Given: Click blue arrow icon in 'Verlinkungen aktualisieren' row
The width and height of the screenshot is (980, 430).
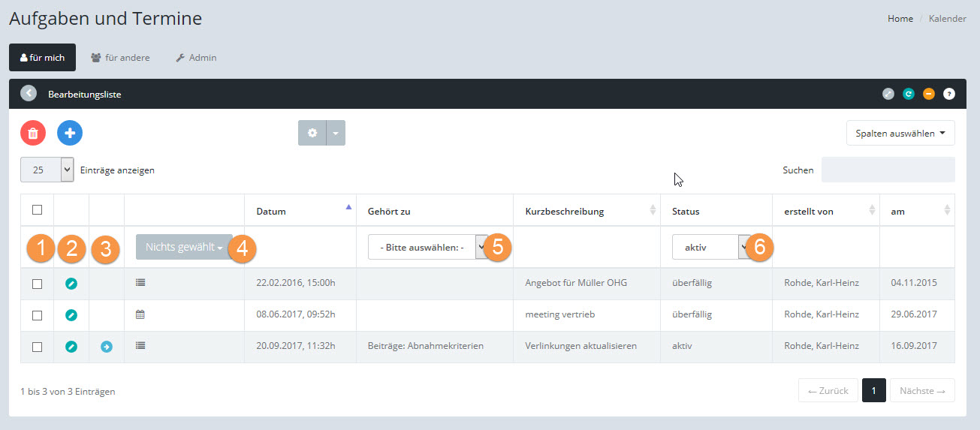Looking at the screenshot, I should [x=107, y=347].
